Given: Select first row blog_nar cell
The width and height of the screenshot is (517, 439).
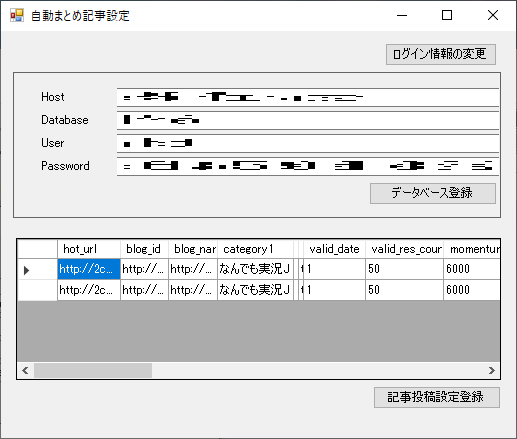Looking at the screenshot, I should (193, 269).
